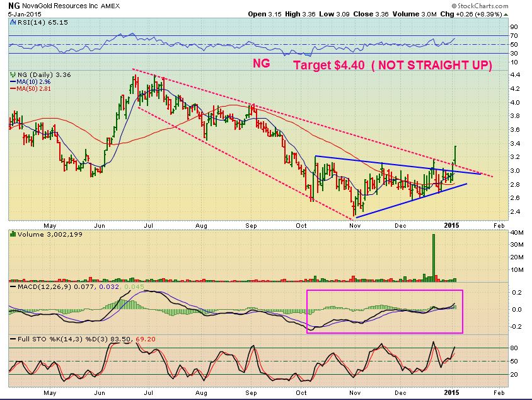Screen dimensions: 532x400
Task: Click the purple 0.032 MACD signal value
Action: pos(109,287)
